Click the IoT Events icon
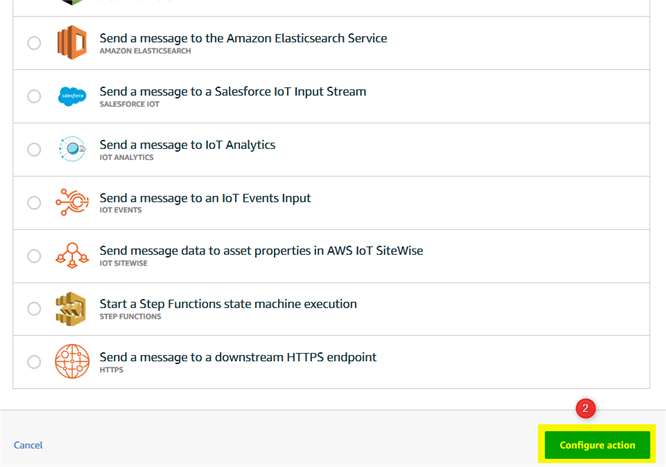Screen dimensions: 666x467 (x=72, y=202)
